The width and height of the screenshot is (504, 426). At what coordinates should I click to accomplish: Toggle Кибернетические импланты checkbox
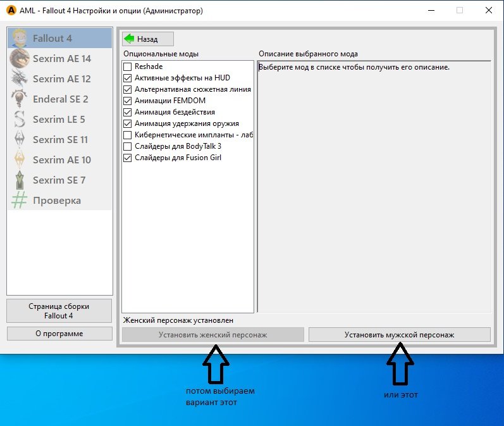point(128,135)
